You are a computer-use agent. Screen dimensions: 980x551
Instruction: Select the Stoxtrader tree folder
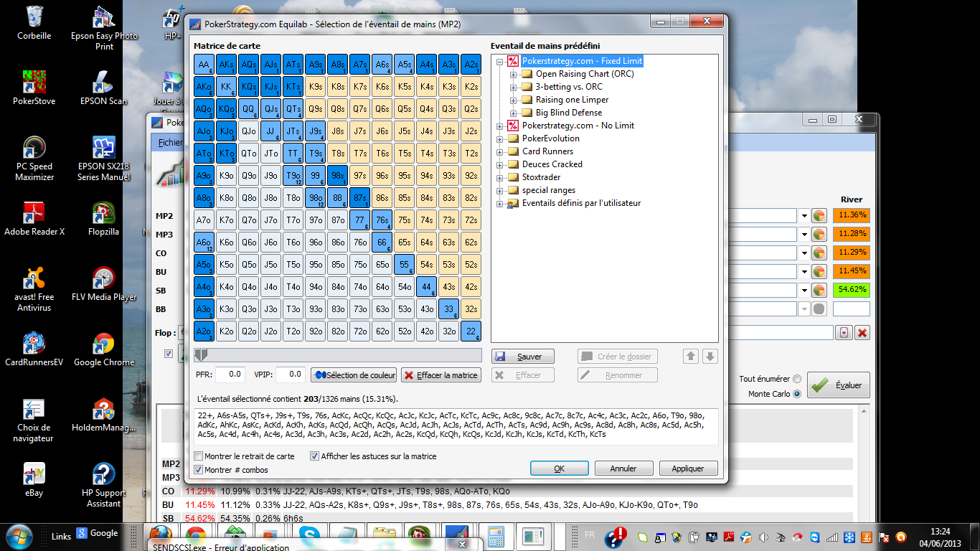tap(541, 177)
